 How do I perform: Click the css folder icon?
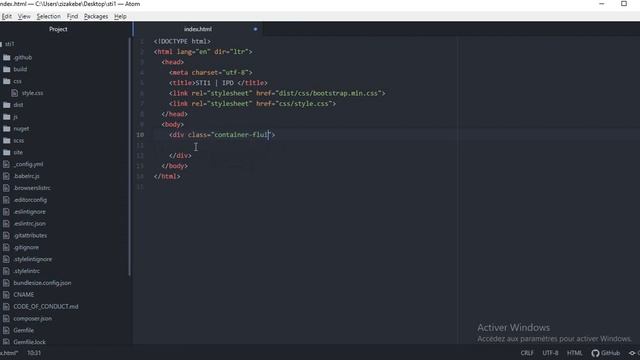pyautogui.click(x=7, y=81)
